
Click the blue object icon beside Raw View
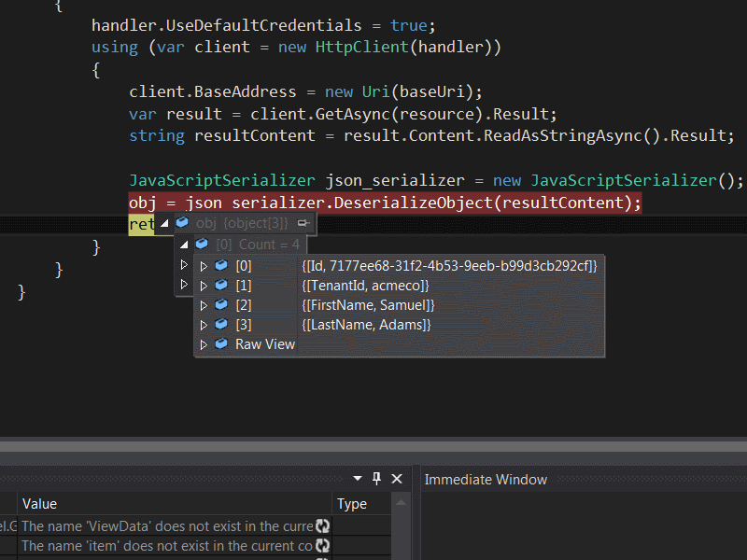pos(220,343)
